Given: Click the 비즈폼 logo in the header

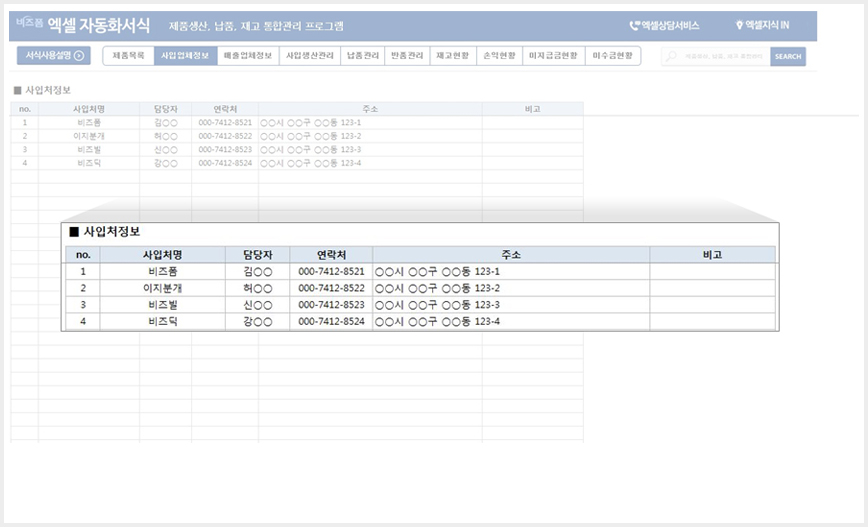Looking at the screenshot, I should point(29,22).
